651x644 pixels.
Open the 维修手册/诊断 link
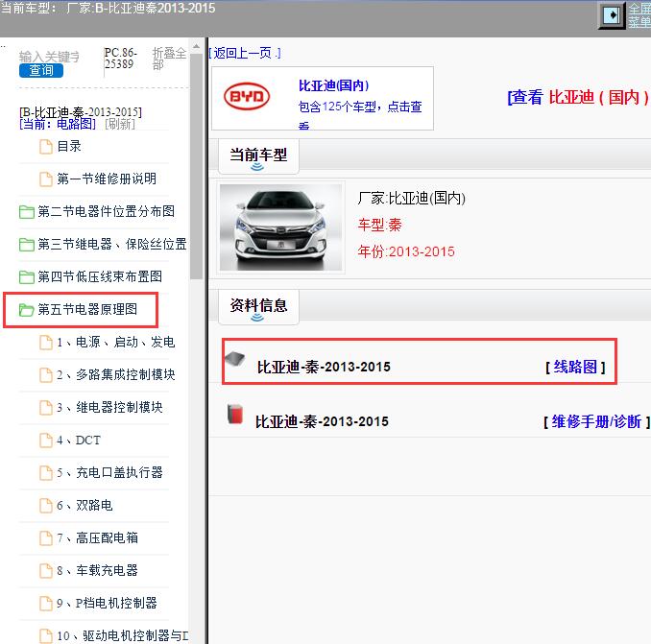596,421
